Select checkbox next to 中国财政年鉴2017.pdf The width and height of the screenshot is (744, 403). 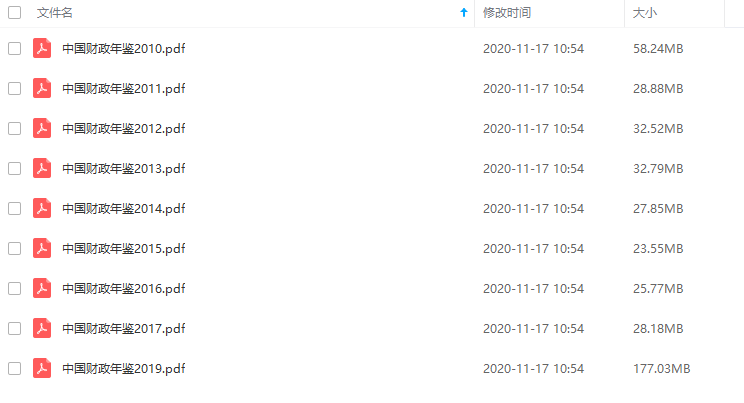pyautogui.click(x=15, y=328)
